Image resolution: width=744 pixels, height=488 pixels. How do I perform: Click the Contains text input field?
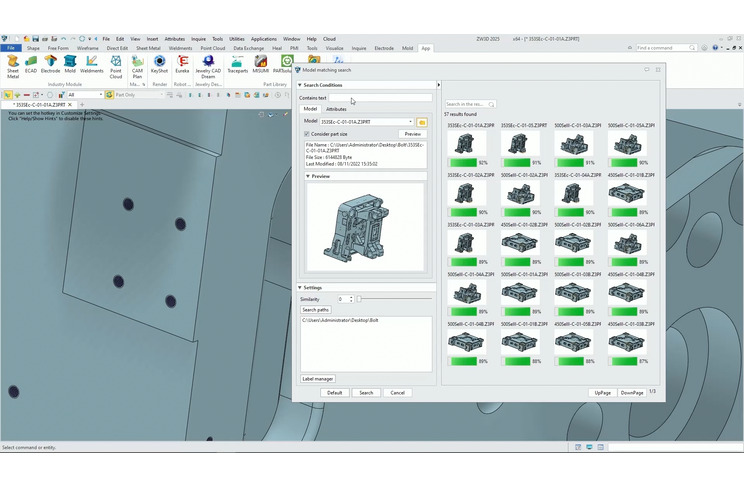(380, 98)
